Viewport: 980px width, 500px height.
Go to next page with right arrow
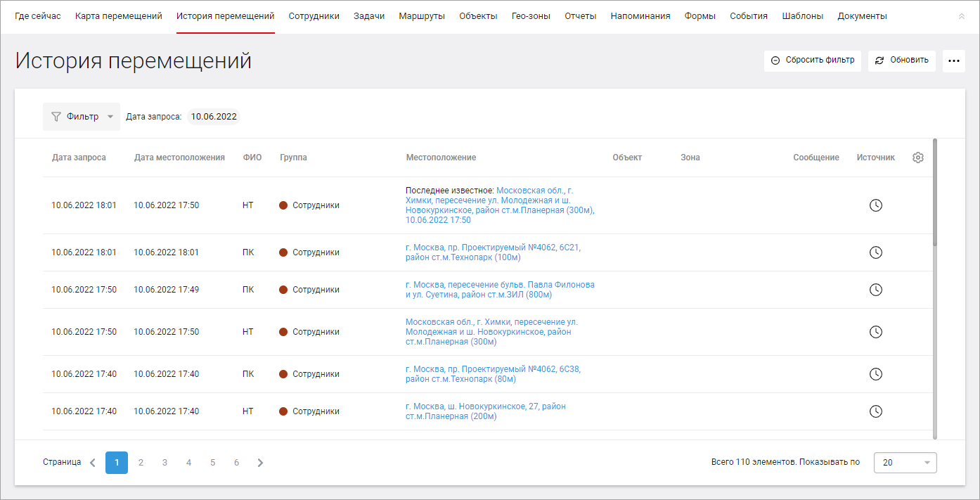click(260, 463)
